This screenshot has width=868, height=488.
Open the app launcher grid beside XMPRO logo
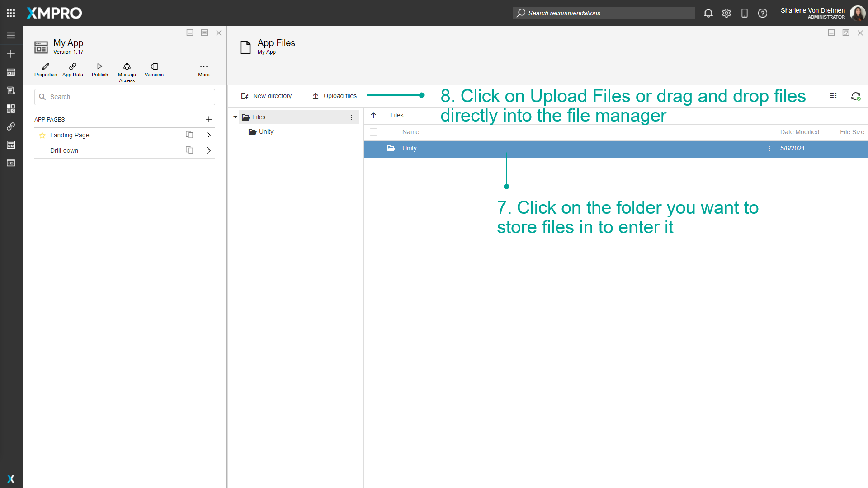point(11,13)
